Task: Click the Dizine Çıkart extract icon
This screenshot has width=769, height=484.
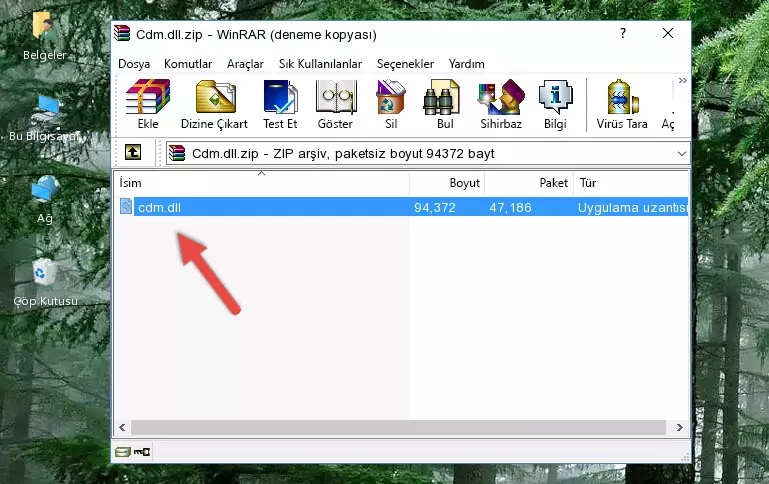Action: coord(215,97)
